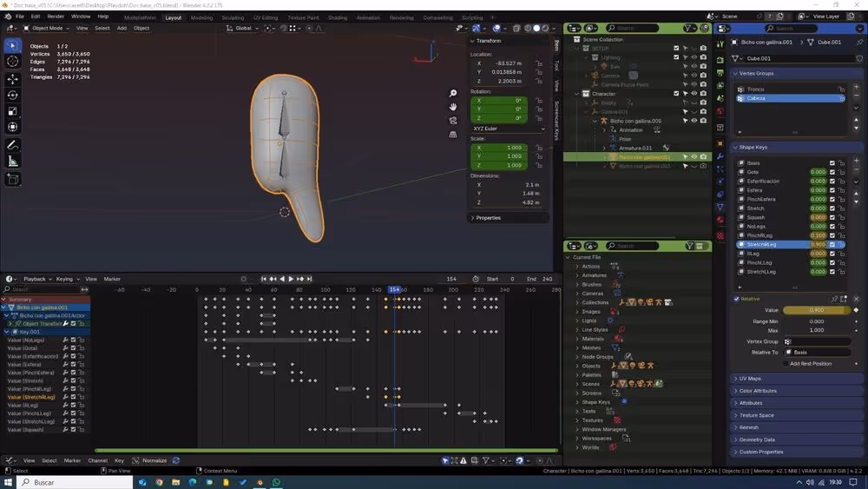Add a new vertex group with plus
Image resolution: width=868 pixels, height=489 pixels.
[x=857, y=87]
